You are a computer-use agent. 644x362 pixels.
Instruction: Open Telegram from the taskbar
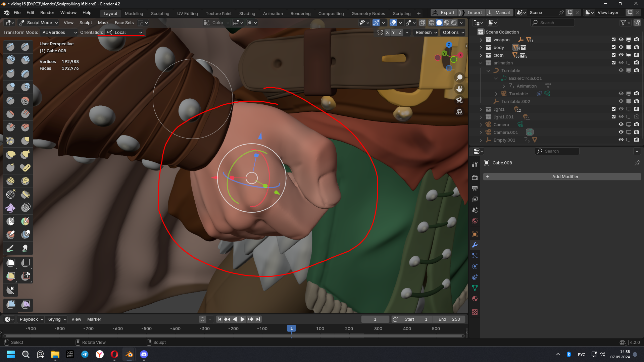point(85,354)
